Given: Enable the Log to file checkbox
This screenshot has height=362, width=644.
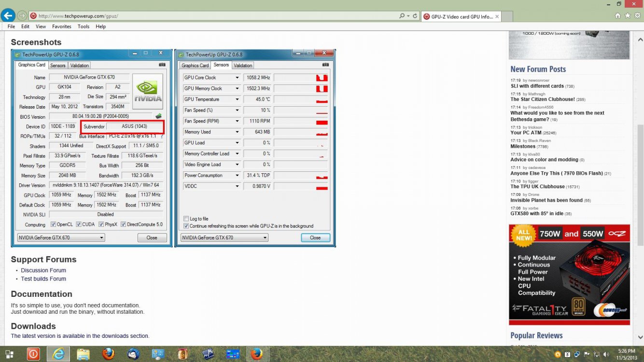Looking at the screenshot, I should pyautogui.click(x=185, y=219).
